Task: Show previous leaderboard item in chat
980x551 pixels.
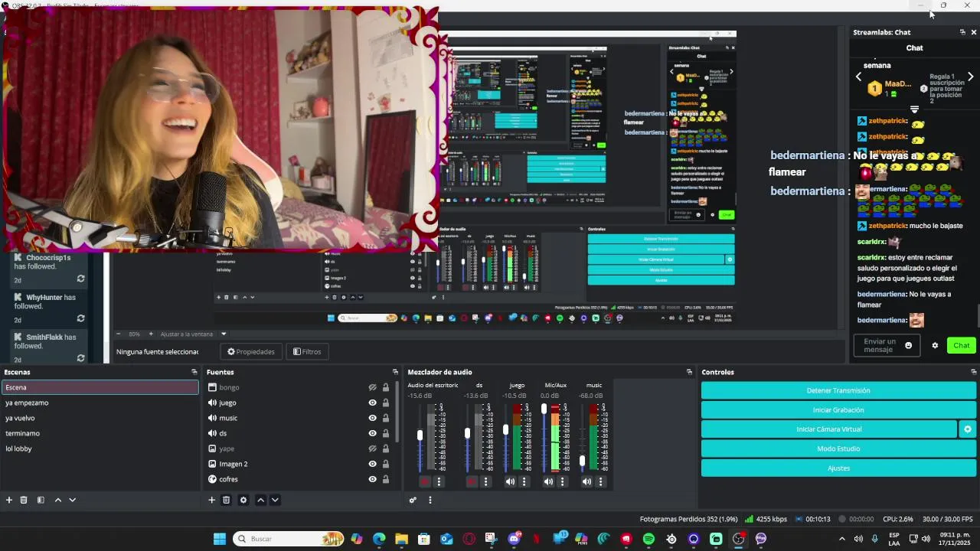Action: tap(858, 77)
